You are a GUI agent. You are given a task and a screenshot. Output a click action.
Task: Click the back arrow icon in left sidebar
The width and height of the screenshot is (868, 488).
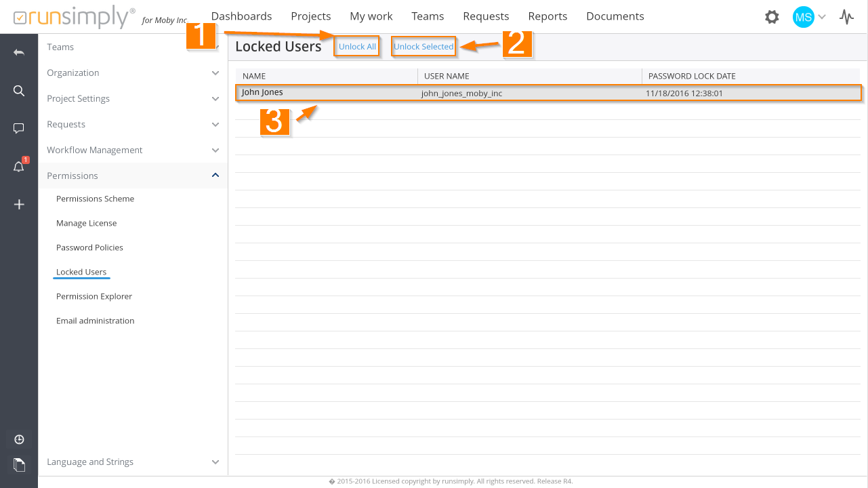[x=19, y=52]
